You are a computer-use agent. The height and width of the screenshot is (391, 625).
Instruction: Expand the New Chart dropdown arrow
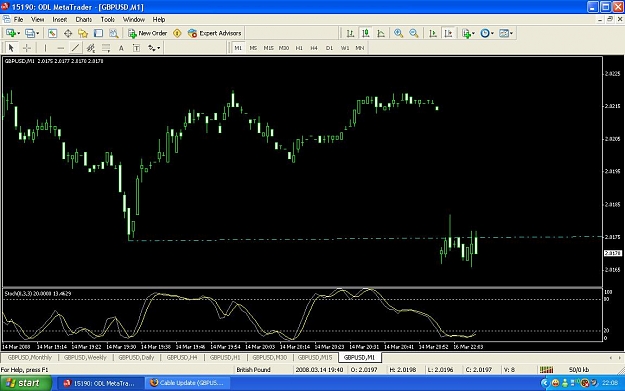19,33
